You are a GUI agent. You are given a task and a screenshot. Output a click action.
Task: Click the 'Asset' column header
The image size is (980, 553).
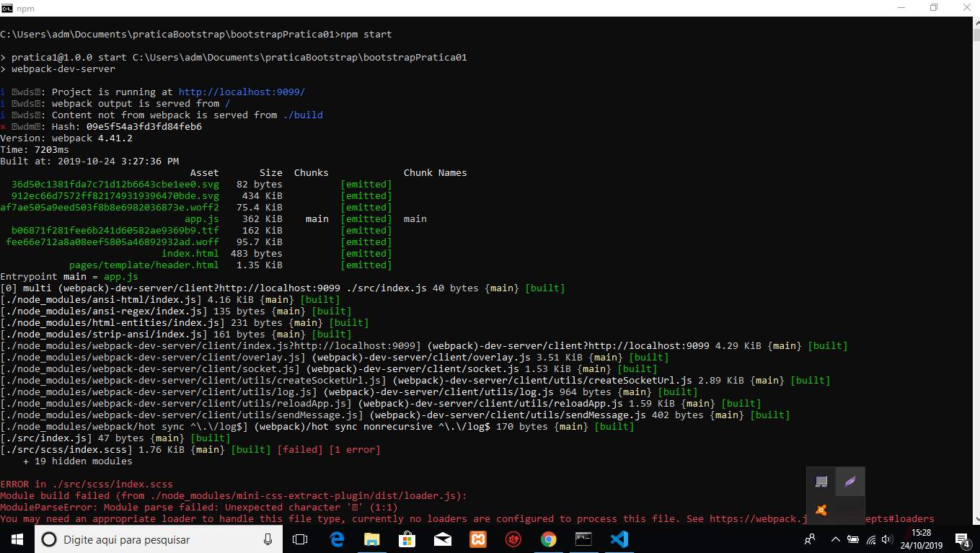click(205, 173)
